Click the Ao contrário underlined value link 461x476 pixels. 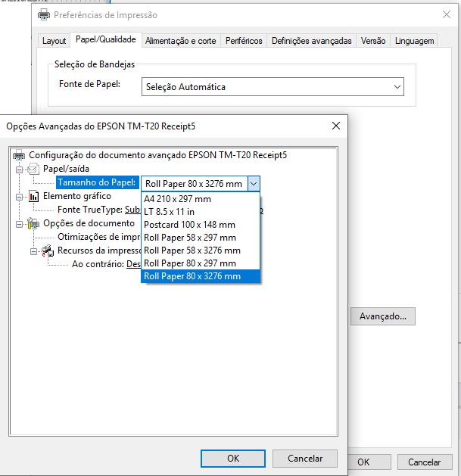coord(134,264)
